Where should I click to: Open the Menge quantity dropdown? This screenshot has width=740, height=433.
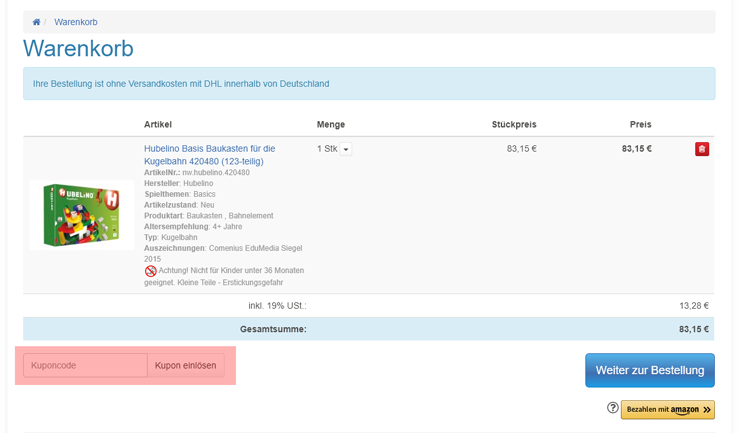[345, 149]
